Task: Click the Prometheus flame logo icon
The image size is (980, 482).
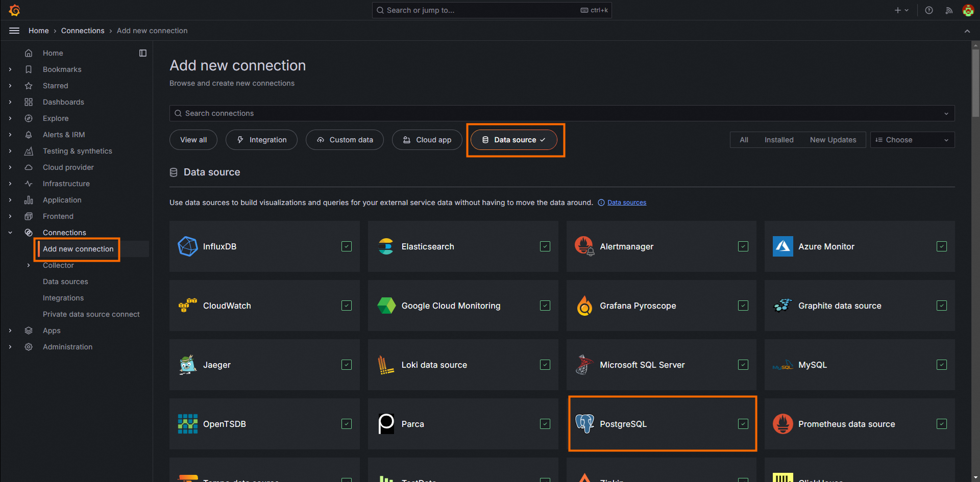Action: (782, 424)
